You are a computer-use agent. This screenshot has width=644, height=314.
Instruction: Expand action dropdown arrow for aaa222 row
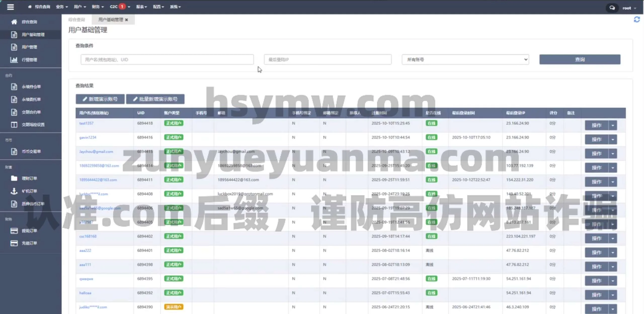613,252
